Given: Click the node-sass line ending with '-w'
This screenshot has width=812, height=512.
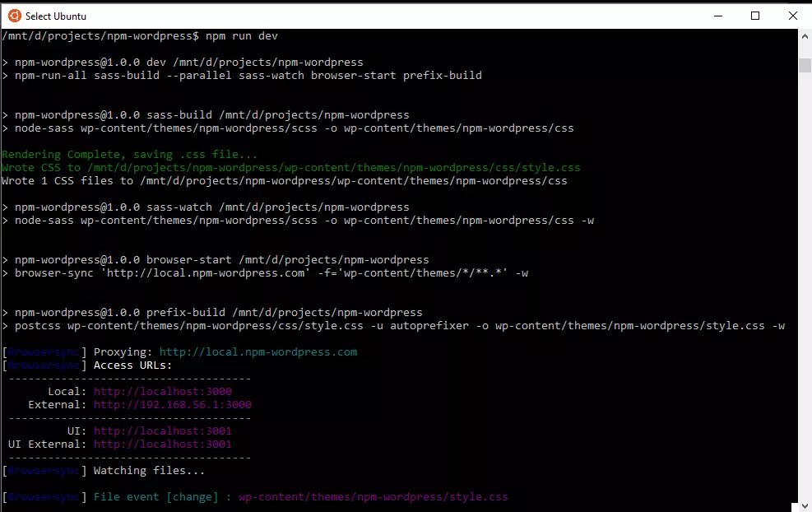Looking at the screenshot, I should pyautogui.click(x=298, y=221).
